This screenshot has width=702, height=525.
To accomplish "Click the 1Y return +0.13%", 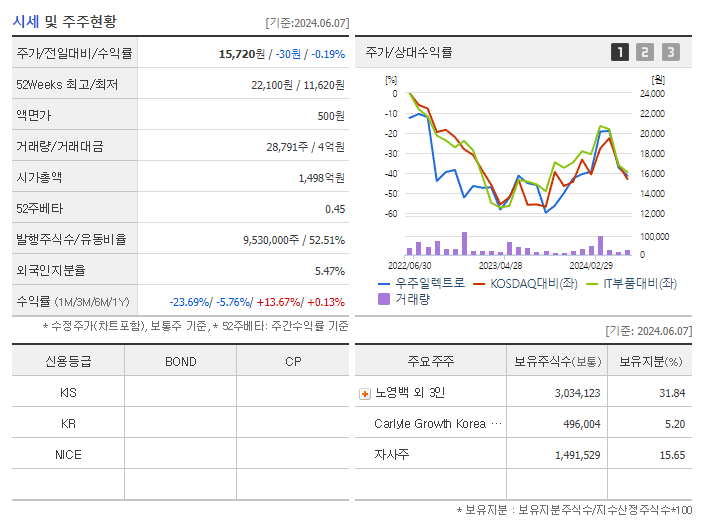I will click(326, 302).
